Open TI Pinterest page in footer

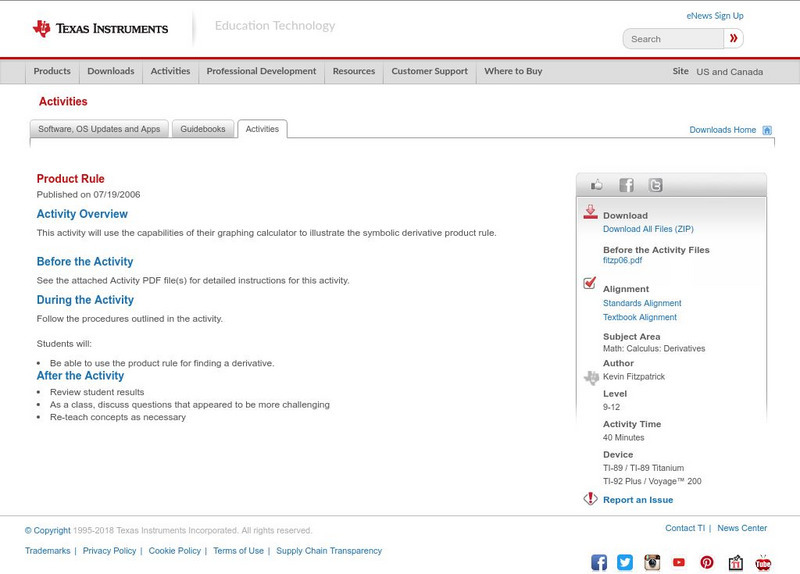point(707,562)
